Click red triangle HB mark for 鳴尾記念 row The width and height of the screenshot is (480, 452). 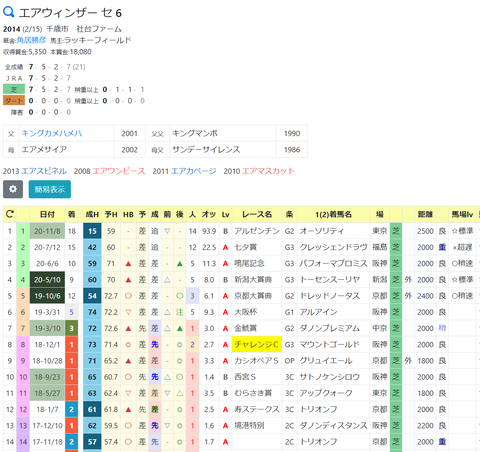[x=128, y=264]
